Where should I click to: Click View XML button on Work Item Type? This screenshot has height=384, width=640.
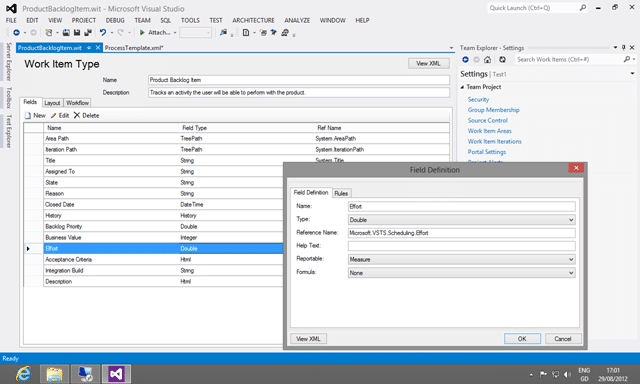(x=428, y=64)
